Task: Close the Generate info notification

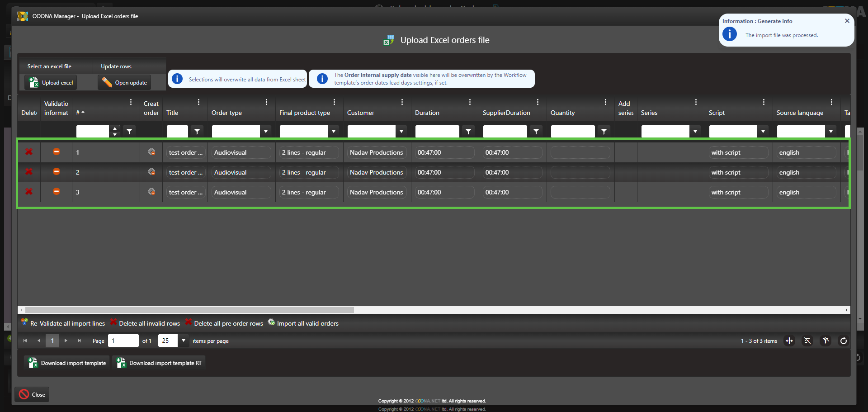Action: click(847, 21)
